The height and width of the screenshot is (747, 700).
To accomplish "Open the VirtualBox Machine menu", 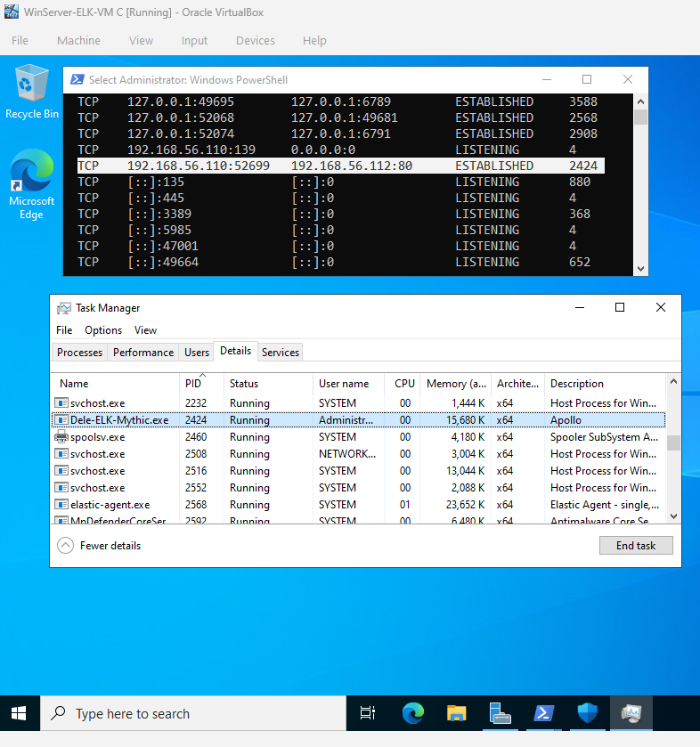I will (x=78, y=40).
